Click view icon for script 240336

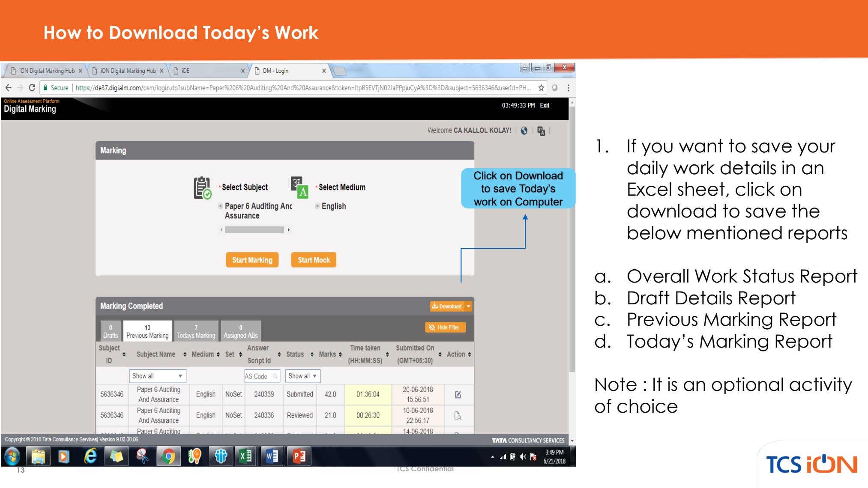coord(458,415)
